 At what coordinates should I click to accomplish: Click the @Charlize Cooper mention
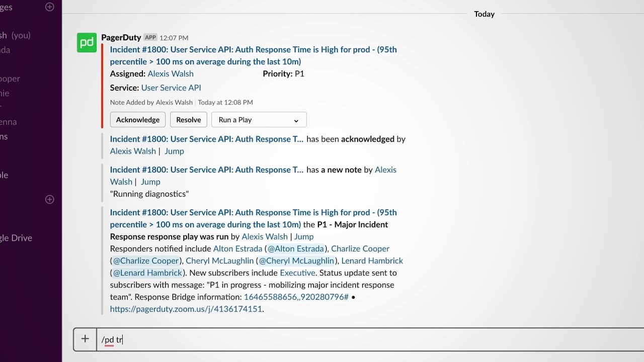pos(146,260)
